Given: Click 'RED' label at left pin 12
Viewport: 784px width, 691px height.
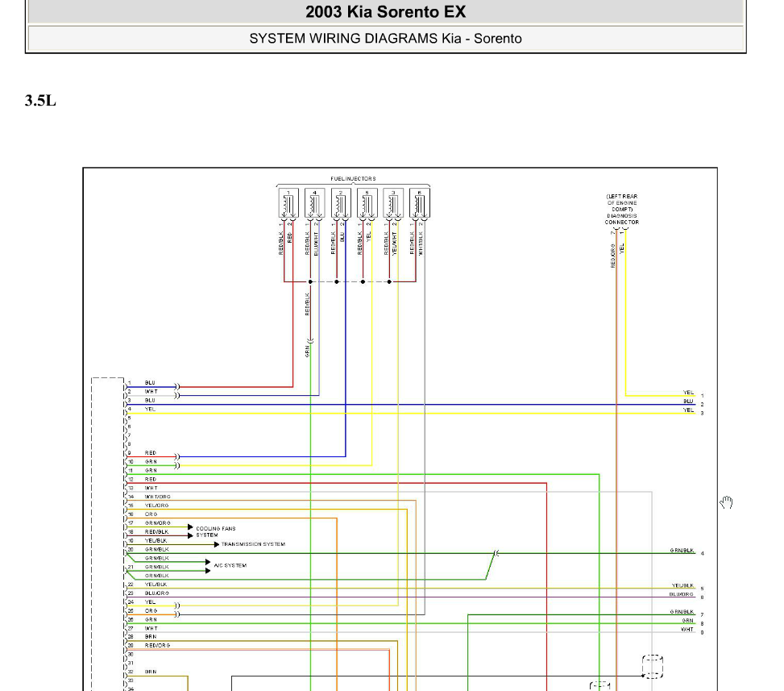Looking at the screenshot, I should click(151, 480).
